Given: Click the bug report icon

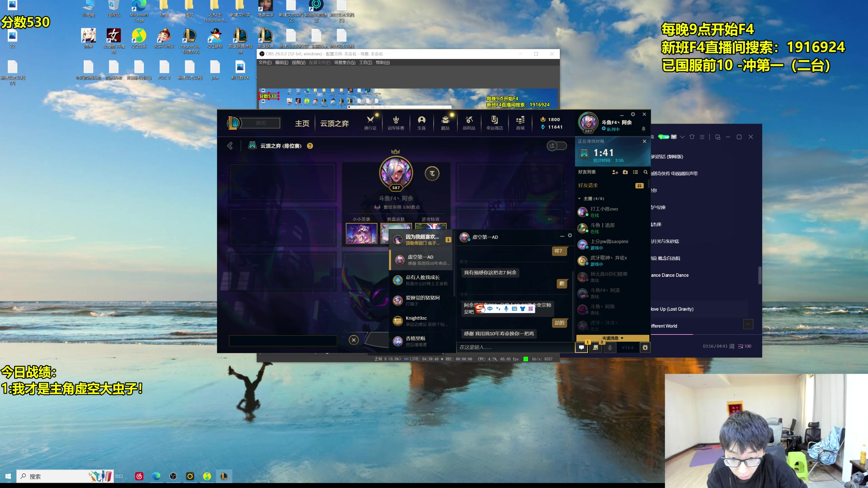Looking at the screenshot, I should pos(645,347).
